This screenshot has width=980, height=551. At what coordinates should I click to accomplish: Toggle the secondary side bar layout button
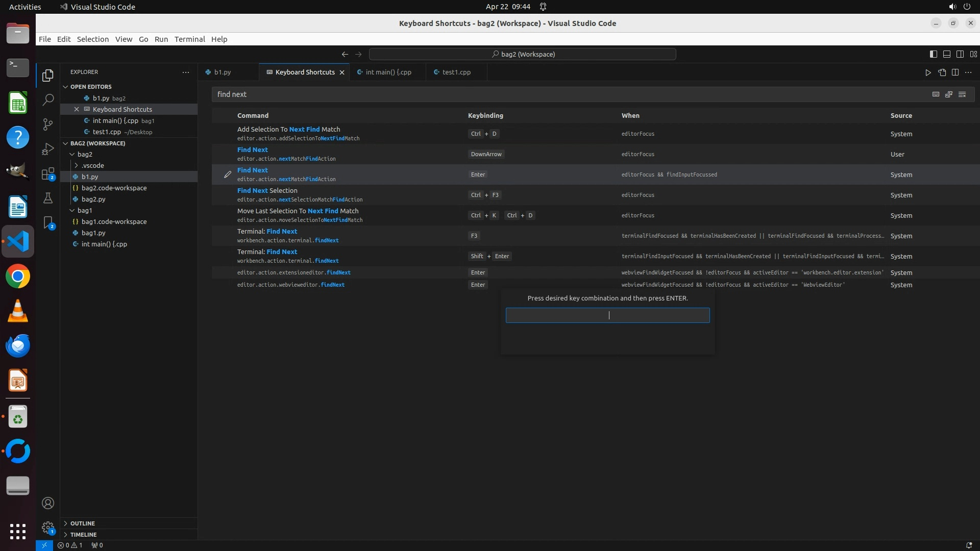[960, 54]
